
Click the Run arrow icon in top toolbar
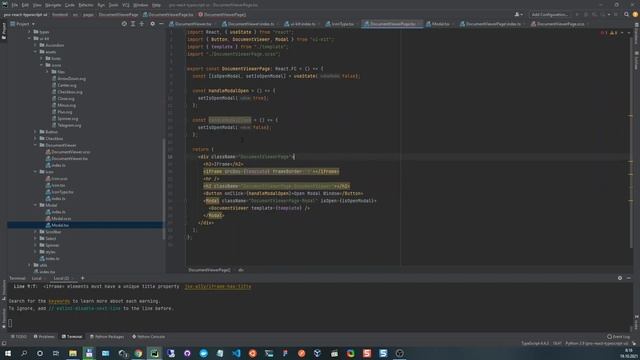577,14
